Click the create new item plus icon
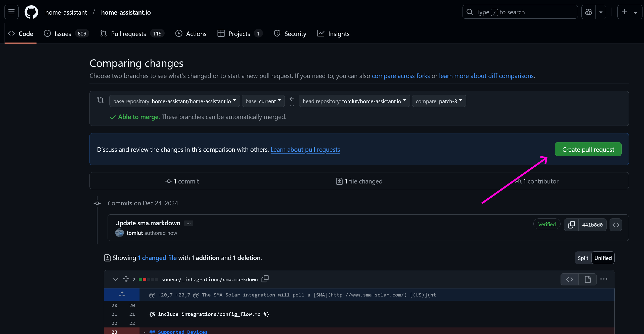 click(624, 12)
